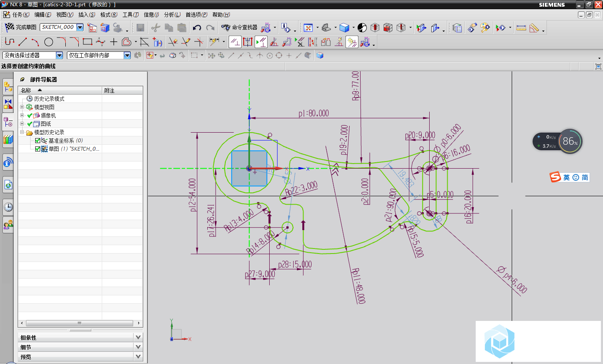Screen dimensions: 603x364
Task: Open the Layer Settings icon
Action: [457, 28]
